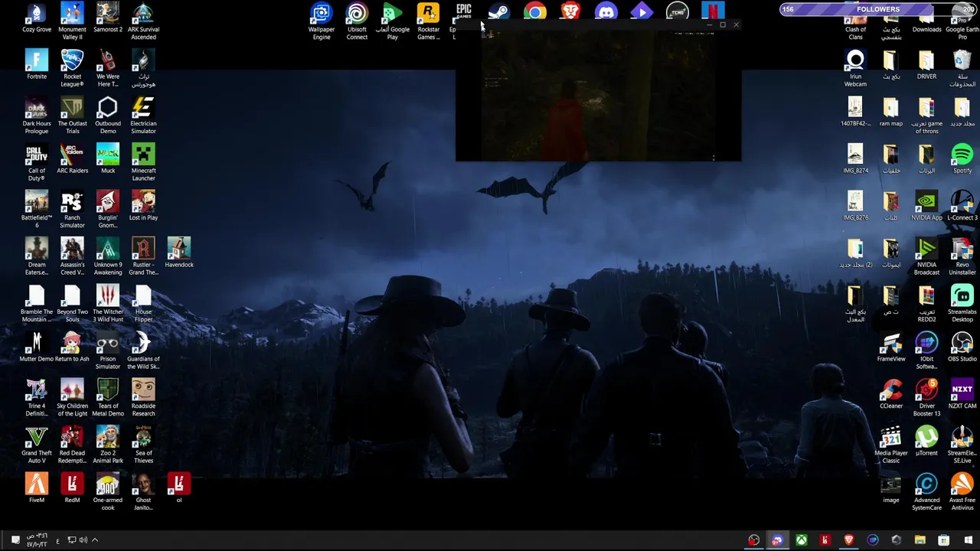Image resolution: width=980 pixels, height=551 pixels.
Task: Launch Minecraft Launcher from desktop
Action: (x=143, y=162)
